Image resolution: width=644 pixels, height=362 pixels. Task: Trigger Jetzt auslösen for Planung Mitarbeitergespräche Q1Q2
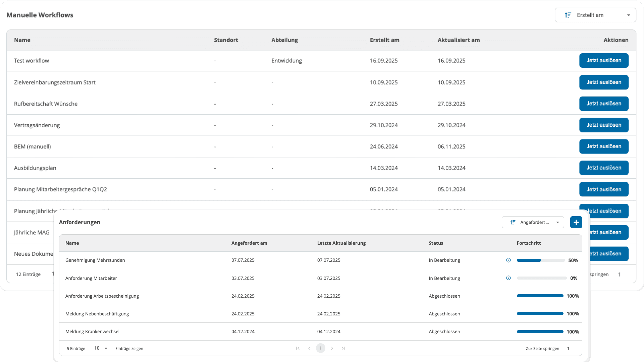coord(604,189)
